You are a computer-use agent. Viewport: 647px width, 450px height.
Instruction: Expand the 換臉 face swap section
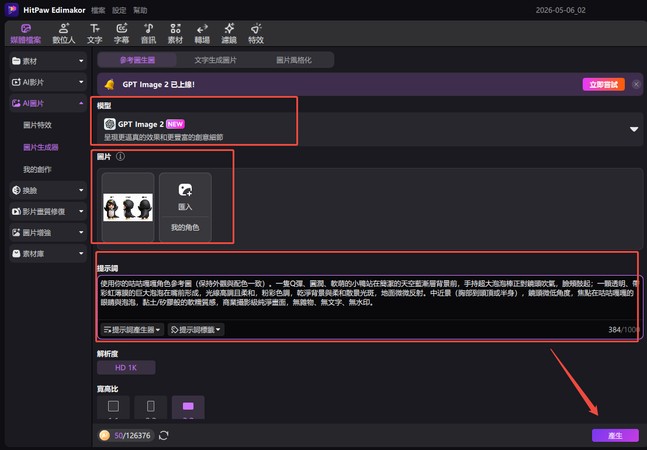pyautogui.click(x=48, y=190)
